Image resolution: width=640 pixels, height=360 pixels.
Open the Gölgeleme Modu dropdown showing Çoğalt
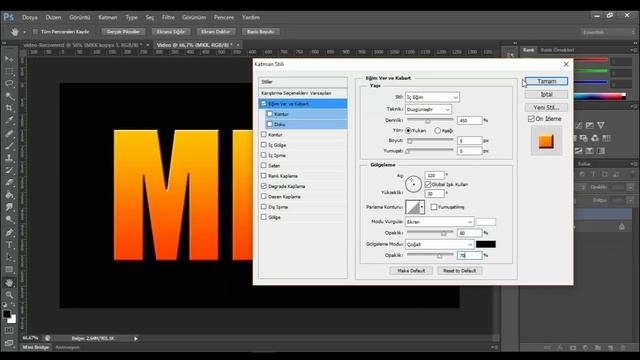point(439,244)
